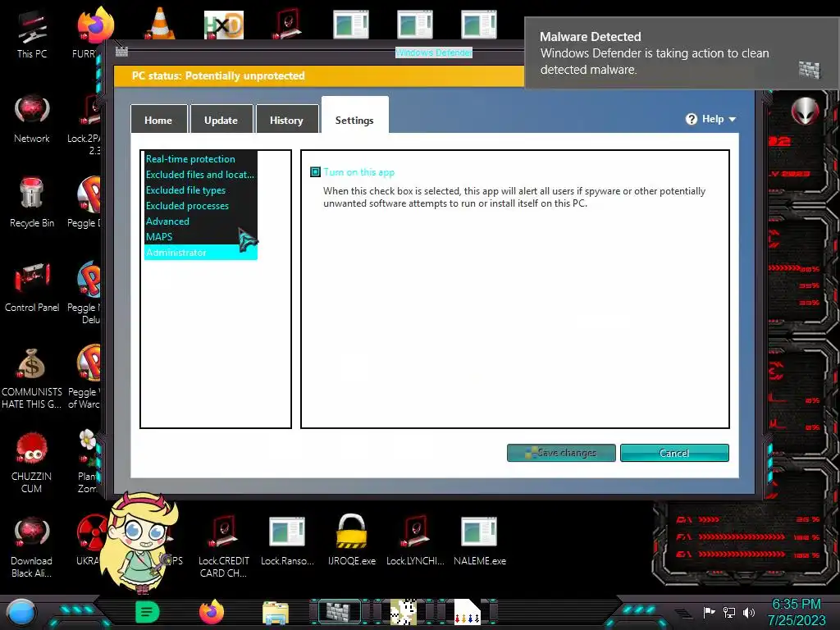This screenshot has height=630, width=840.
Task: Launch COMMUNISTS HATE THIS G... shortcut
Action: coord(32,378)
